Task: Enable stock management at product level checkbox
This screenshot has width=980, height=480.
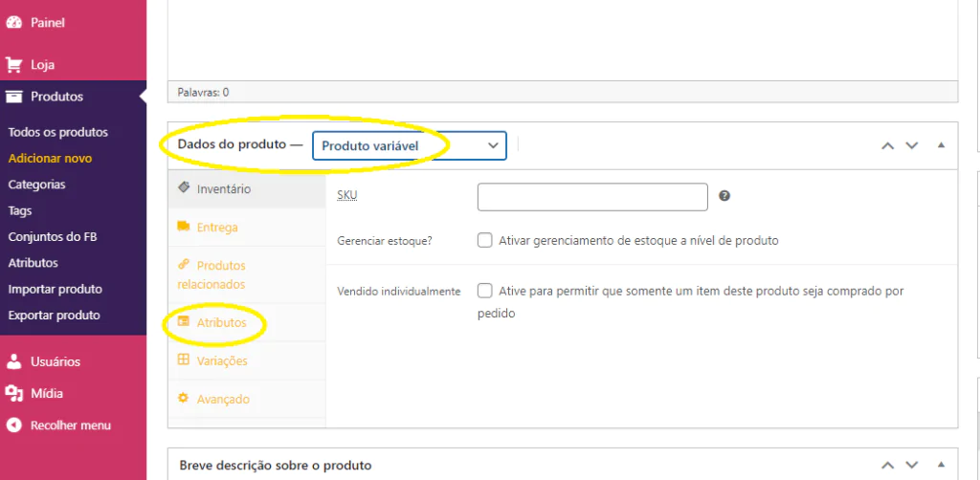Action: pyautogui.click(x=484, y=240)
